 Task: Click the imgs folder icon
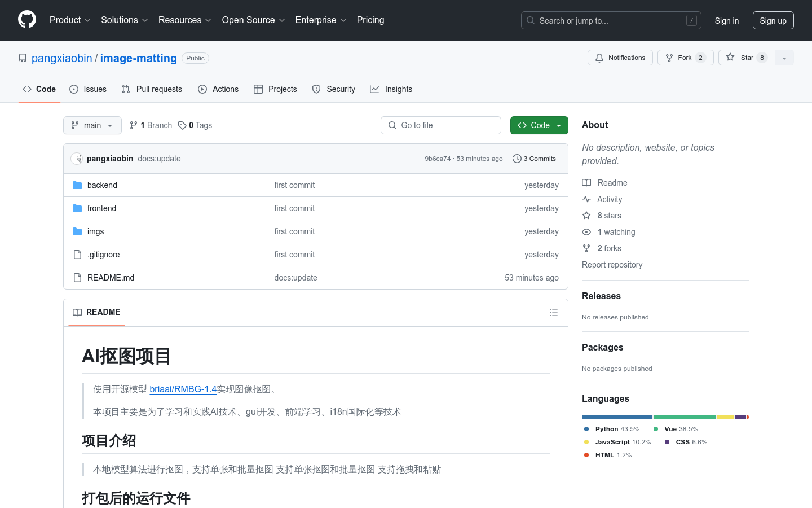(x=77, y=231)
